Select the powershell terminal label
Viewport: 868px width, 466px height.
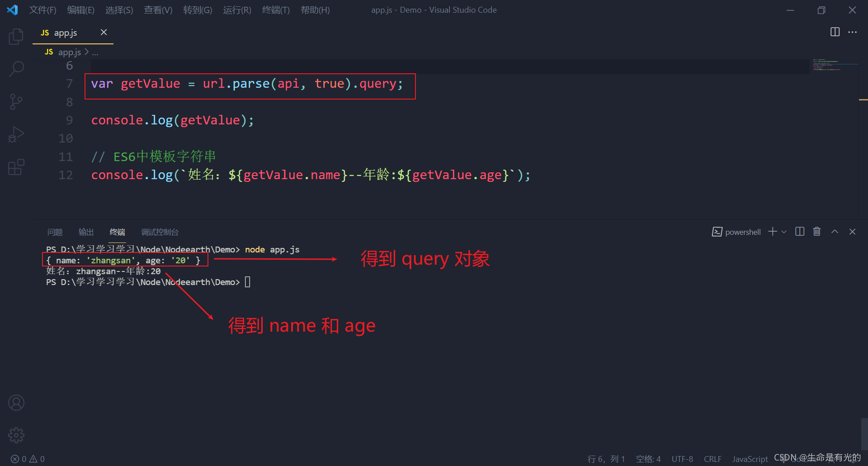736,232
